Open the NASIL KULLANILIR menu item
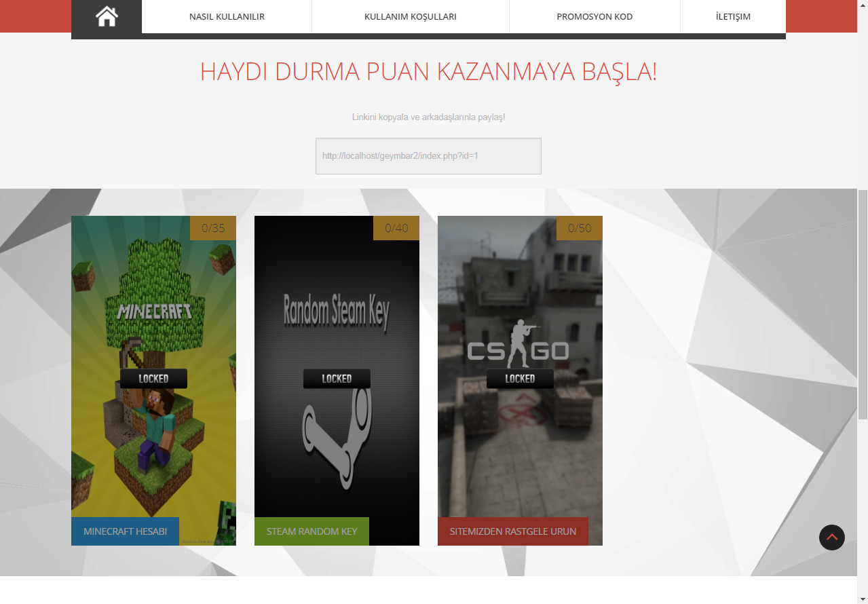The image size is (868, 604). point(227,16)
